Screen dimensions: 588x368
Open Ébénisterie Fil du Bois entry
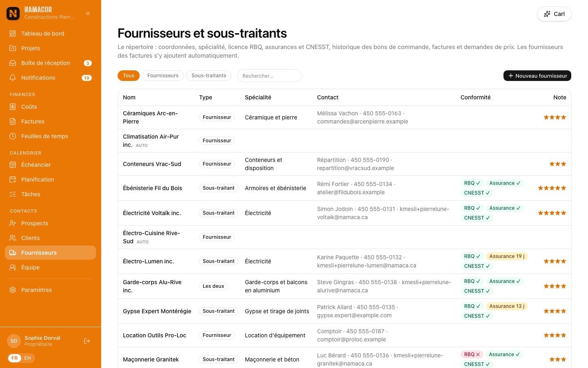(345, 188)
